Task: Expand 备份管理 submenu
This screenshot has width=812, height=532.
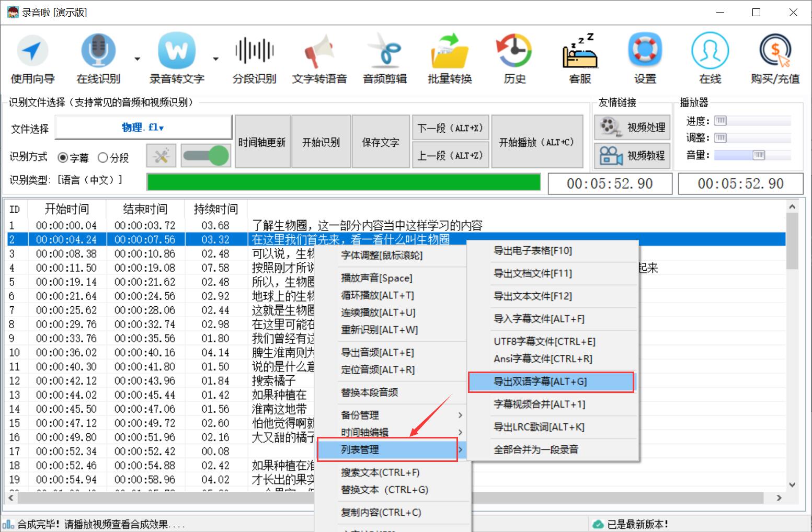Action: click(392, 415)
